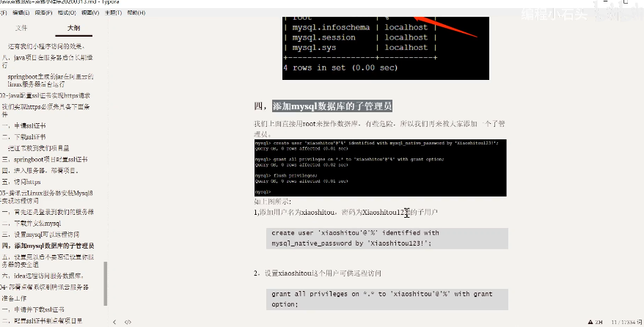Click inside the grant all privileges code block
644x327 pixels.
click(x=387, y=299)
